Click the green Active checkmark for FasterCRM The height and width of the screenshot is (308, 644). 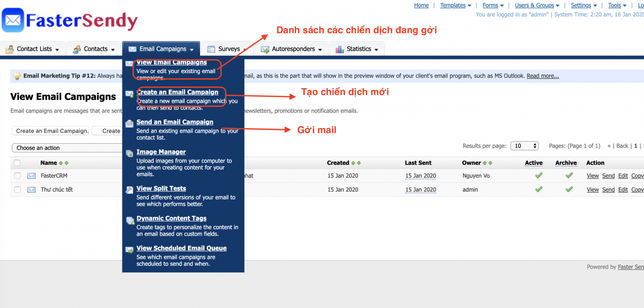[x=539, y=175]
